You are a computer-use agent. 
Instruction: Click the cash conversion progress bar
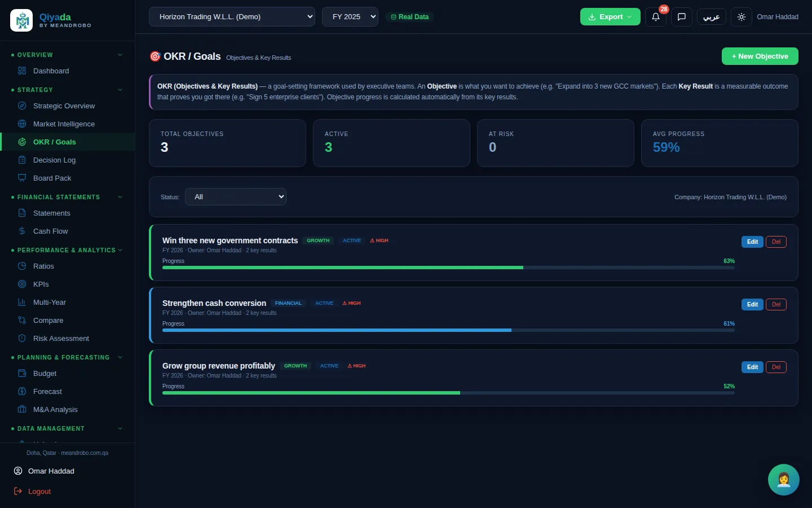448,330
